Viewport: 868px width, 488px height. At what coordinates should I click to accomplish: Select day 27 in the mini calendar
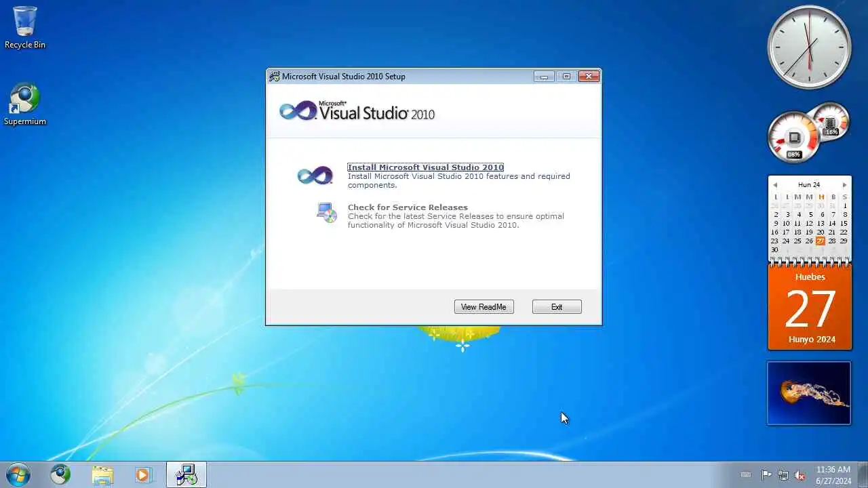821,241
